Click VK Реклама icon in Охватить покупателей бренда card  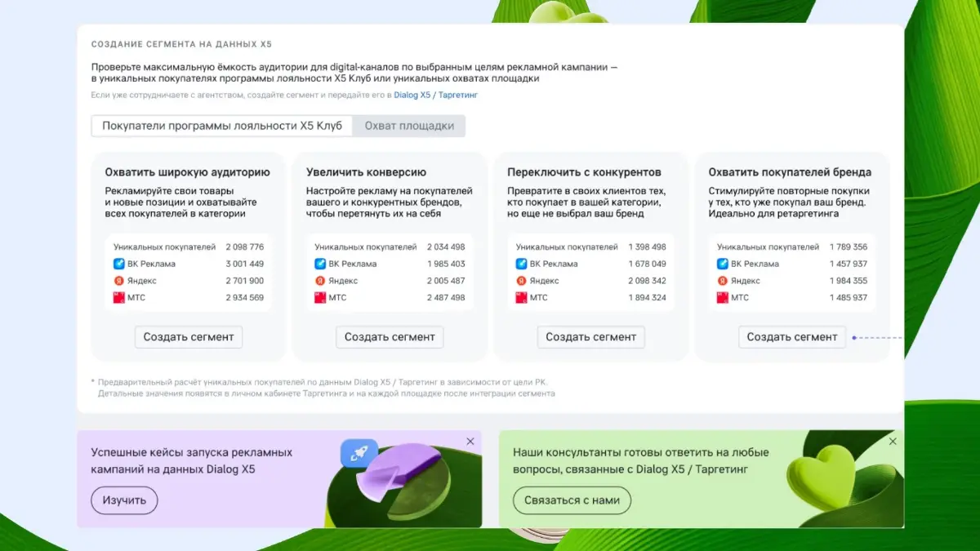tap(723, 264)
